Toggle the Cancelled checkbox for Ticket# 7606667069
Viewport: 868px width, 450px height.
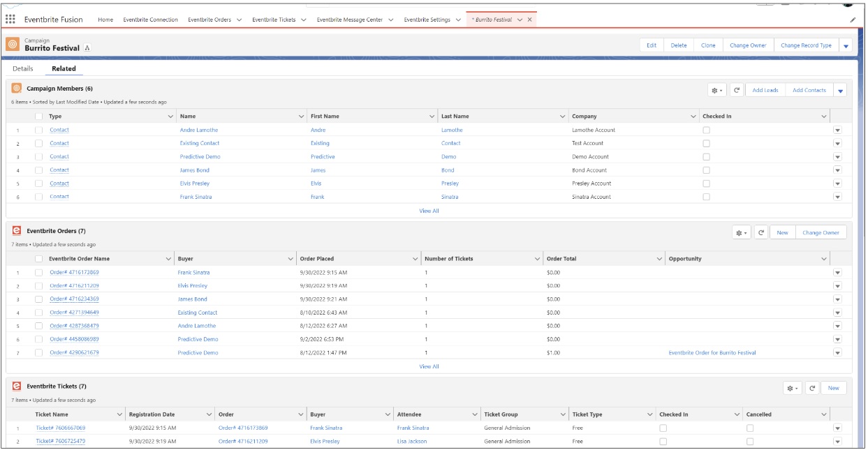point(750,428)
